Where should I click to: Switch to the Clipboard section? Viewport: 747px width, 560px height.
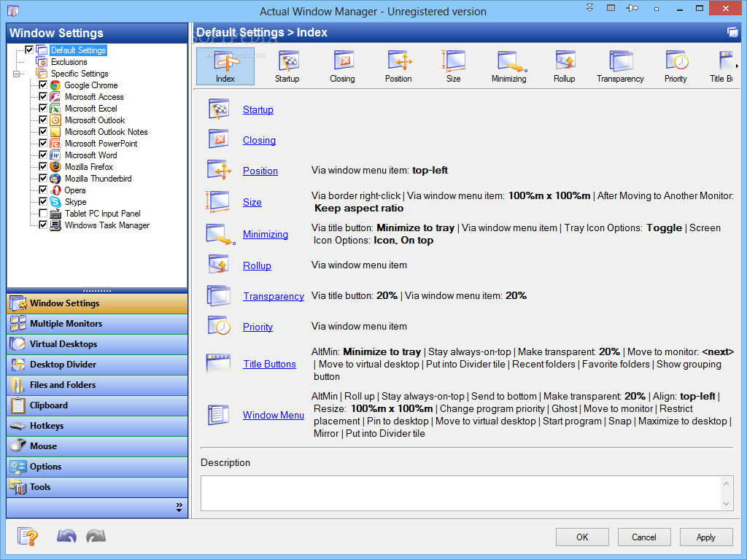97,405
